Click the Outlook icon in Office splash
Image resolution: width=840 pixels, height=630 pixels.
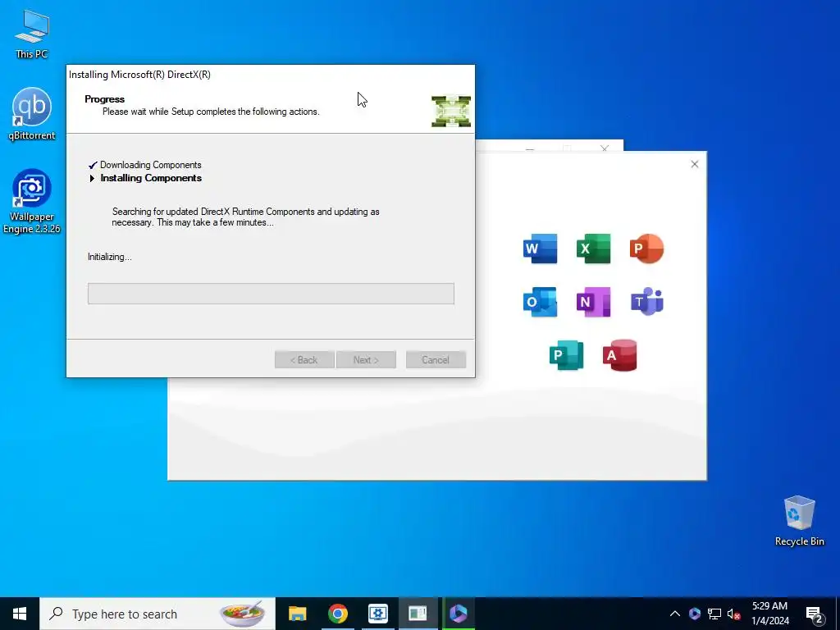(540, 302)
